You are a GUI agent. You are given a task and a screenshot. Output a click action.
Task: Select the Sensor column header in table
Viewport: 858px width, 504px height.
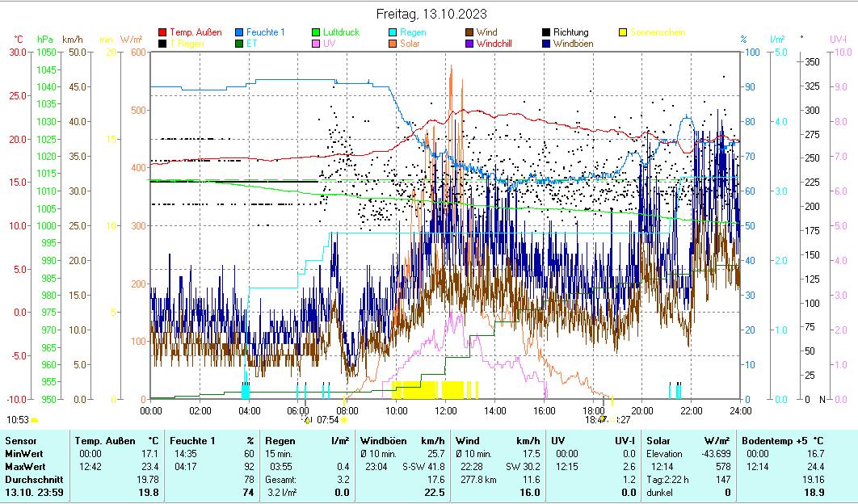click(x=20, y=441)
